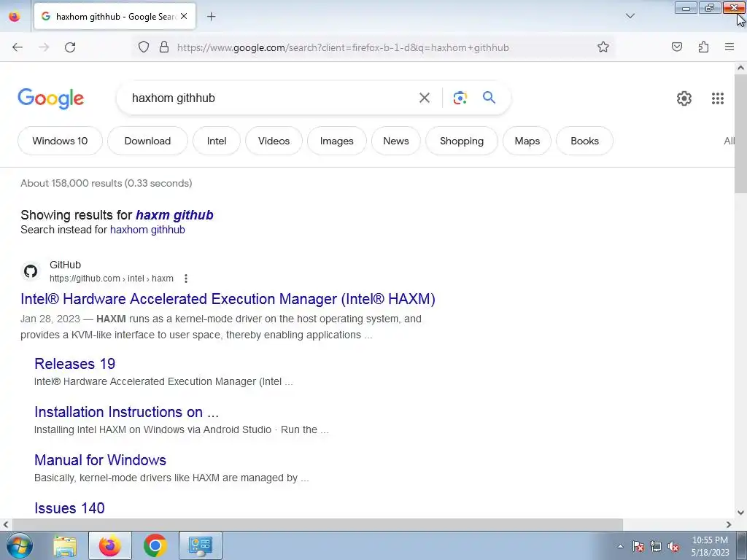This screenshot has width=747, height=560.
Task: Go back with the Firefox back arrow
Action: (x=18, y=47)
